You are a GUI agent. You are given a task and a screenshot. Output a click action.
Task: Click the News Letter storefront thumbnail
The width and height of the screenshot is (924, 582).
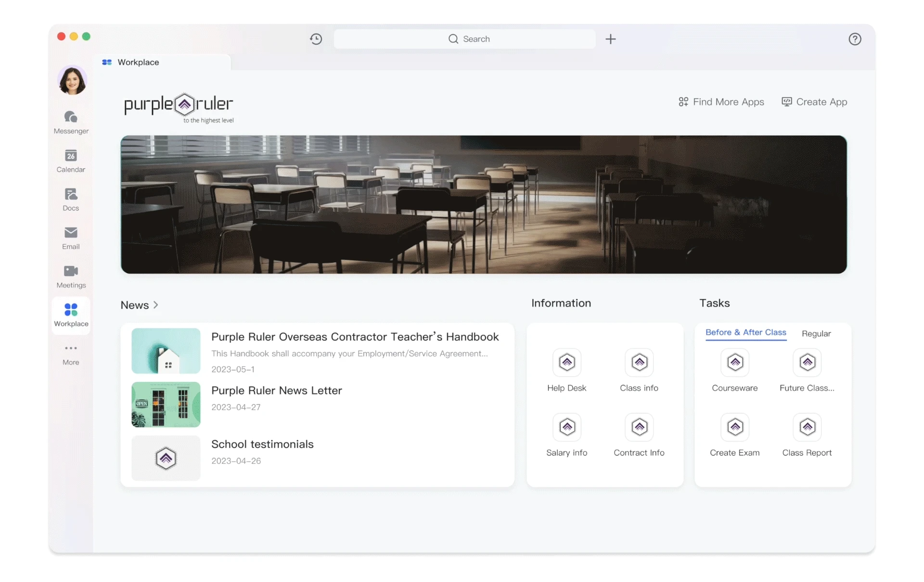166,405
